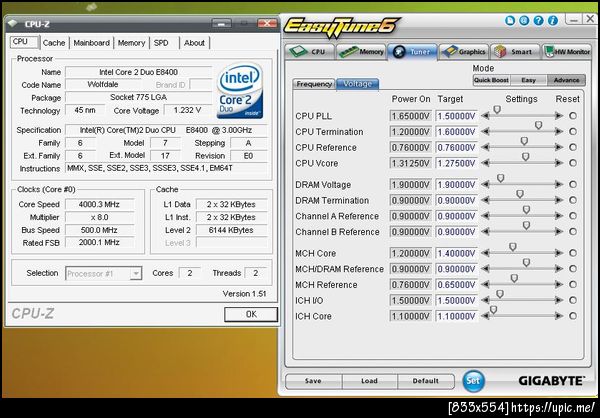Increase CPU Vcore right arrow
Image resolution: width=600 pixels, height=418 pixels.
click(x=559, y=163)
